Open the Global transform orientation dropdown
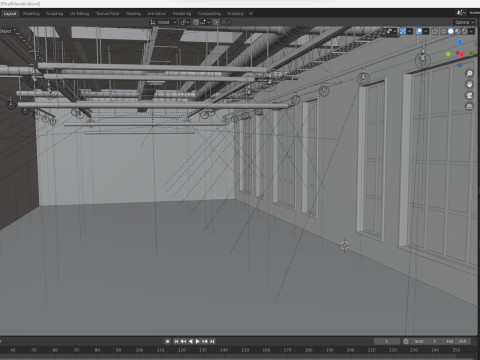 (x=163, y=22)
